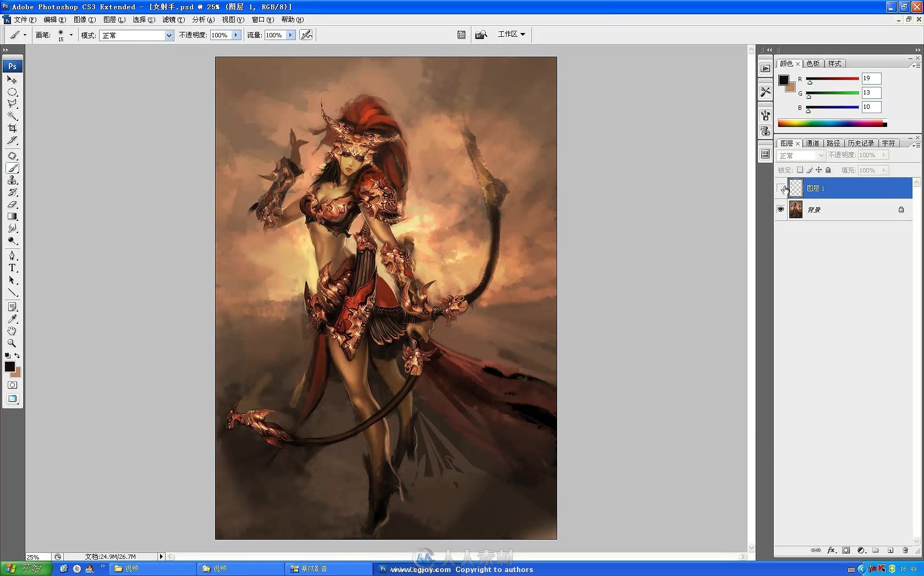This screenshot has height=576, width=924.
Task: Select the Eraser tool
Action: coord(12,204)
